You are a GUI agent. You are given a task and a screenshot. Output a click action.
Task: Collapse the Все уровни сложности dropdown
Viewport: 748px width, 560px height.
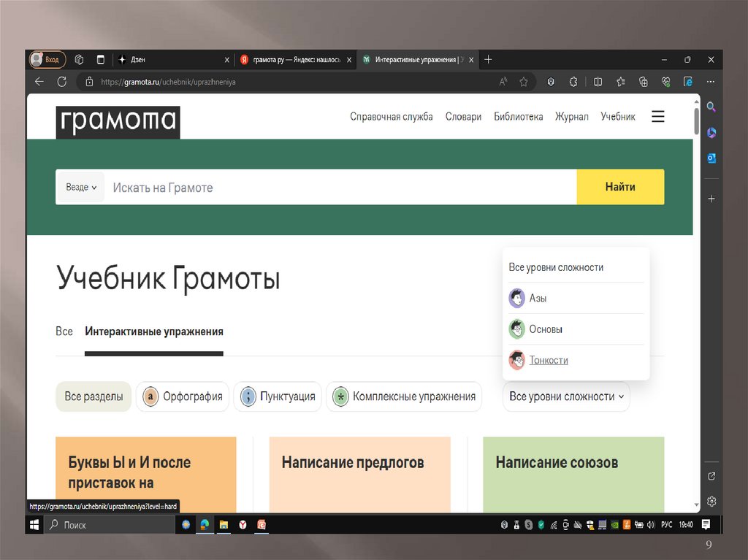566,396
